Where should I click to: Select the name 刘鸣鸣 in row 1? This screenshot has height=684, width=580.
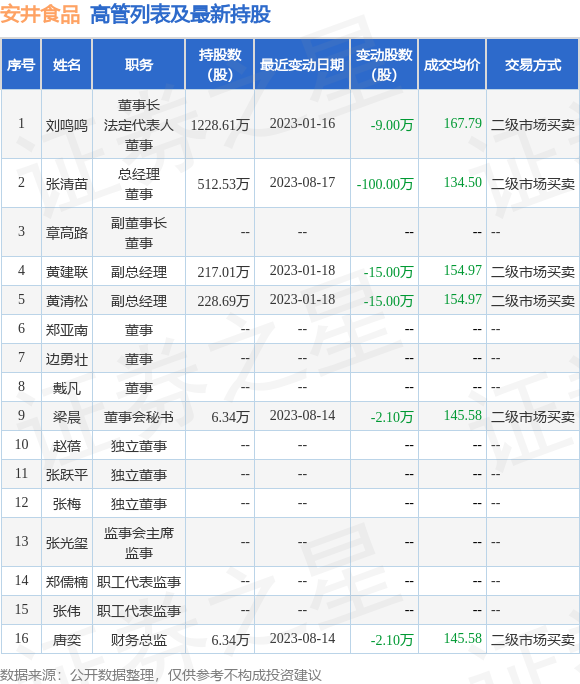pyautogui.click(x=67, y=126)
